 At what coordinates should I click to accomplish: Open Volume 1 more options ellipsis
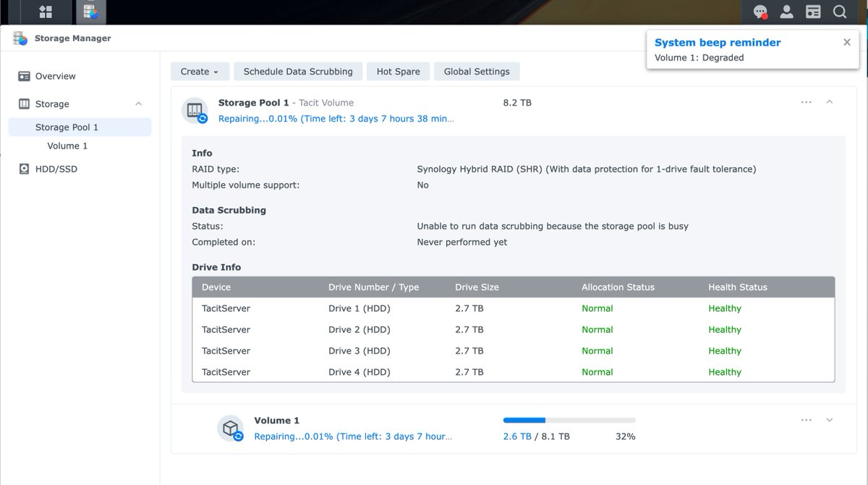click(807, 420)
